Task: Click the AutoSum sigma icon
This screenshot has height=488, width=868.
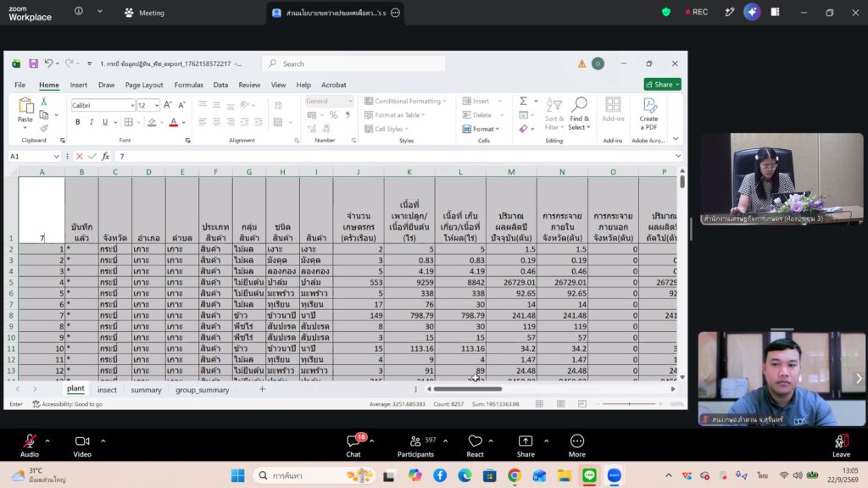Action: (x=523, y=102)
